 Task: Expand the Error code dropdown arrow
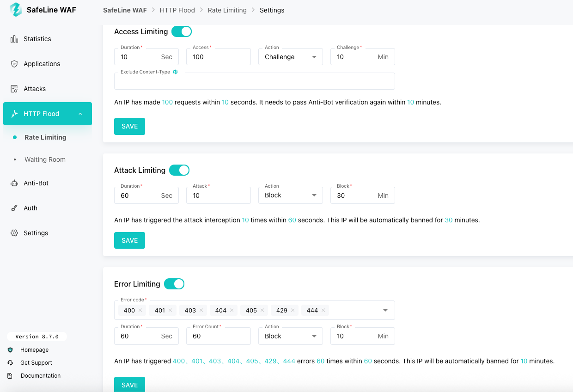click(x=385, y=310)
